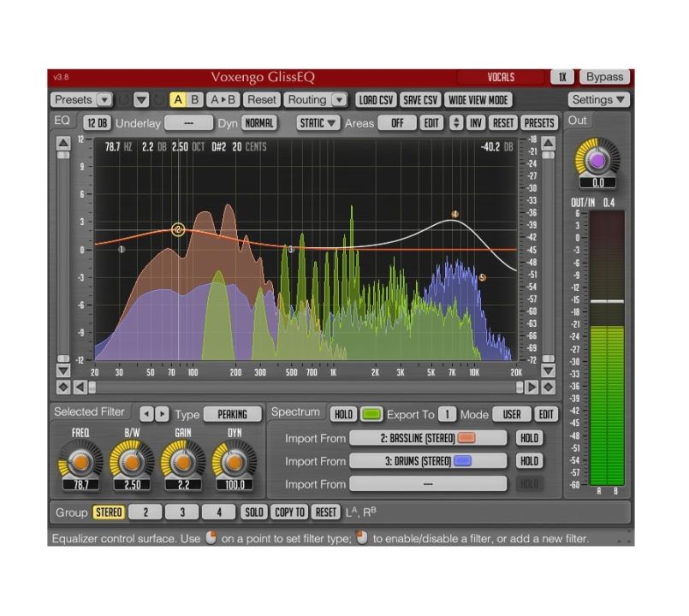Switch to group 2 tab

146,512
